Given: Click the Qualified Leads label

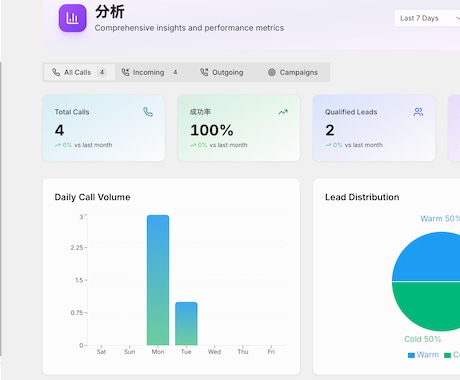Looking at the screenshot, I should coord(351,112).
